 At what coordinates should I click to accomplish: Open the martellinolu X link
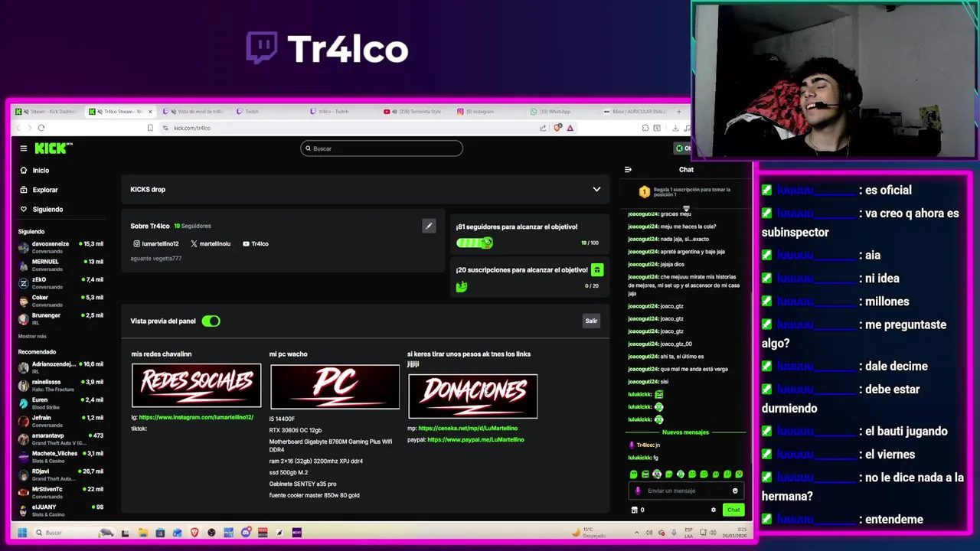click(211, 243)
